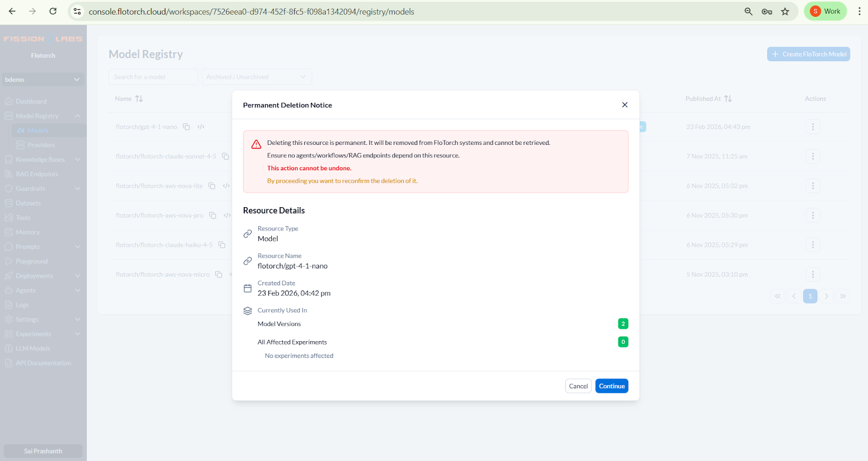Click the Created Date calendar icon

[247, 289]
